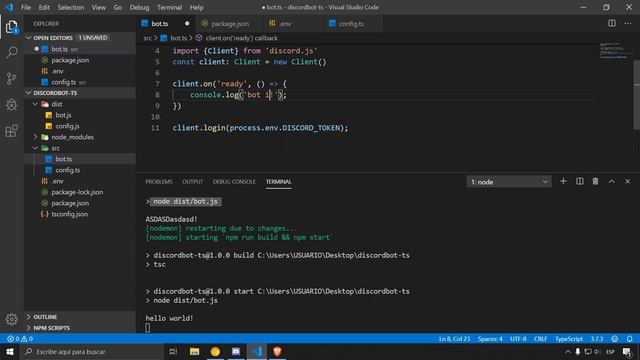The image size is (640, 360).
Task: Open notifications bell in status bar
Action: pos(629,339)
